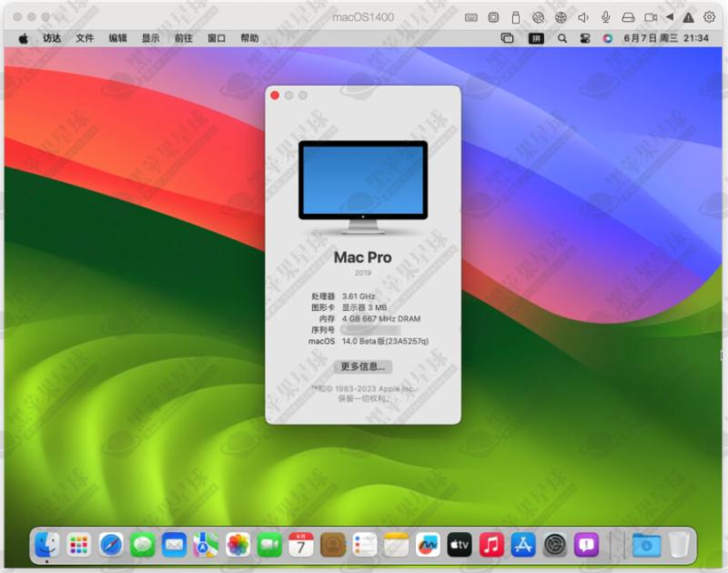Click the 2019 year label
This screenshot has width=728, height=573.
362,273
